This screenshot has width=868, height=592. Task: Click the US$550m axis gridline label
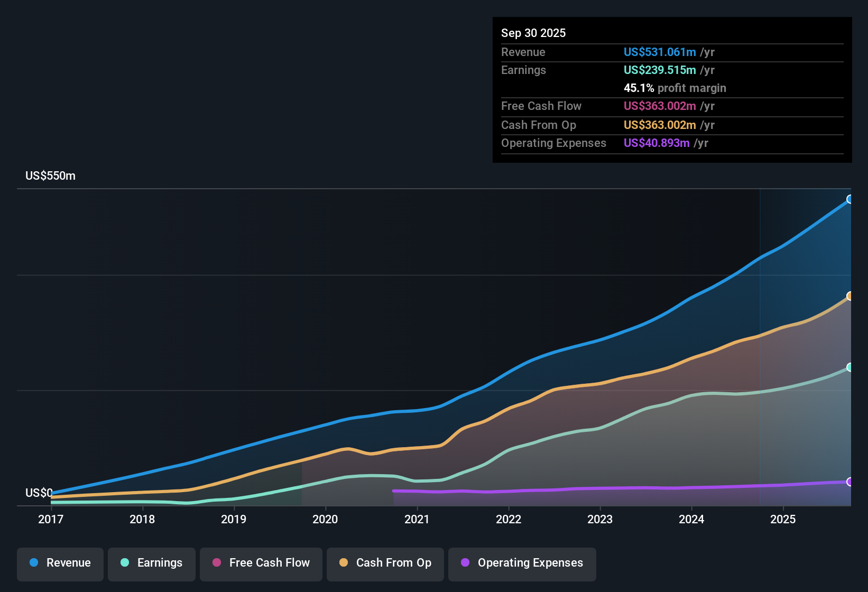(x=50, y=175)
